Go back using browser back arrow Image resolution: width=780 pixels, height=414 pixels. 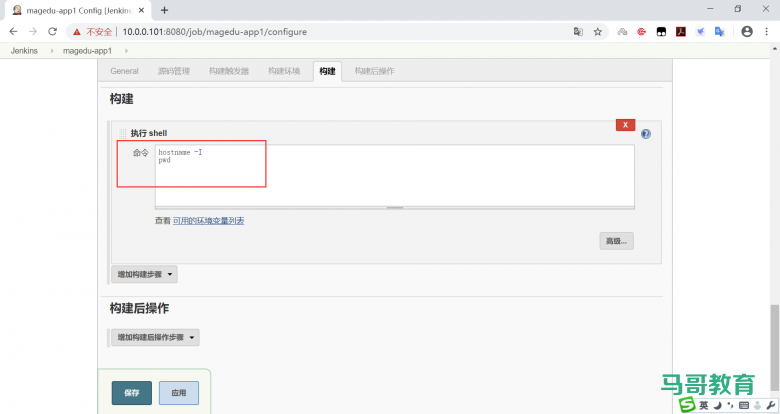click(13, 31)
